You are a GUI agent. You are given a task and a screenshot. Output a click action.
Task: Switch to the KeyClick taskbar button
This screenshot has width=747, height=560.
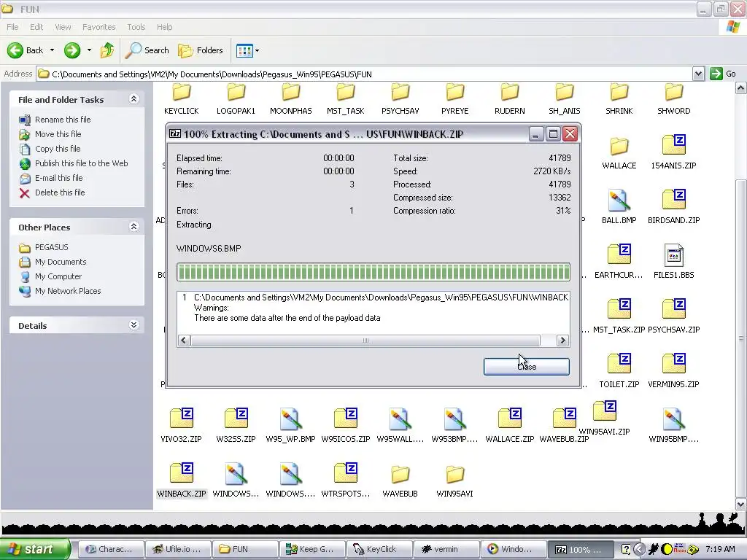(379, 549)
